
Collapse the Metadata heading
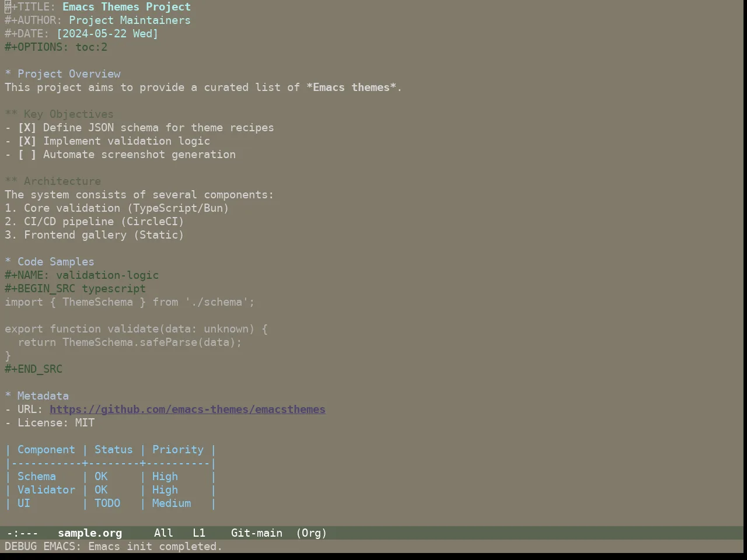click(37, 396)
